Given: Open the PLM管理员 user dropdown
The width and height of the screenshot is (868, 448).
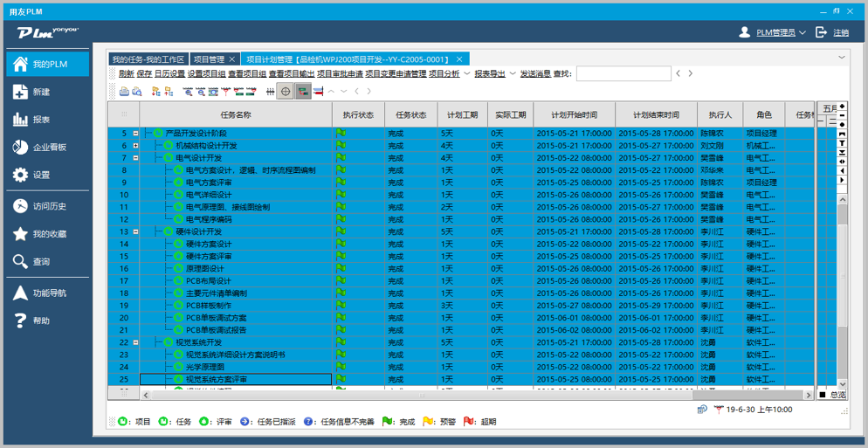Looking at the screenshot, I should (773, 32).
